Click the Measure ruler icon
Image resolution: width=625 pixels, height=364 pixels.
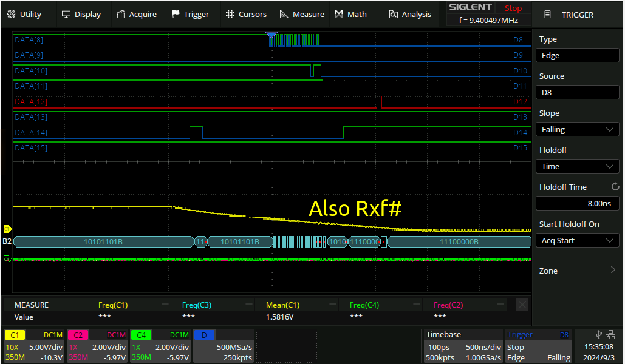[284, 14]
